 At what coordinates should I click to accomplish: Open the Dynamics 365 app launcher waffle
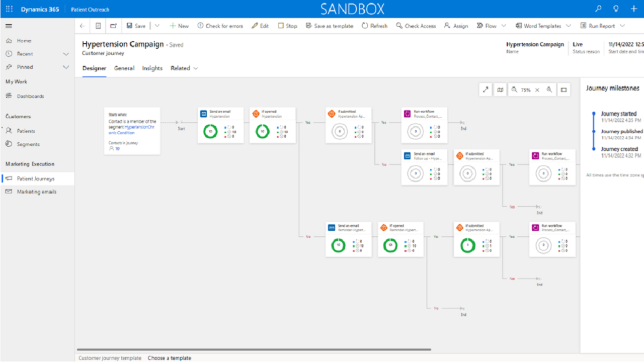coord(9,9)
